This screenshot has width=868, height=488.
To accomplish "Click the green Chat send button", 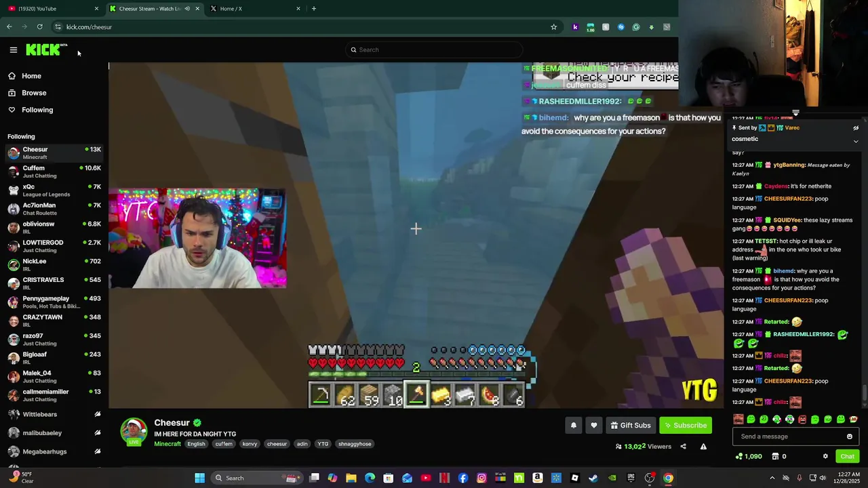I will (847, 456).
